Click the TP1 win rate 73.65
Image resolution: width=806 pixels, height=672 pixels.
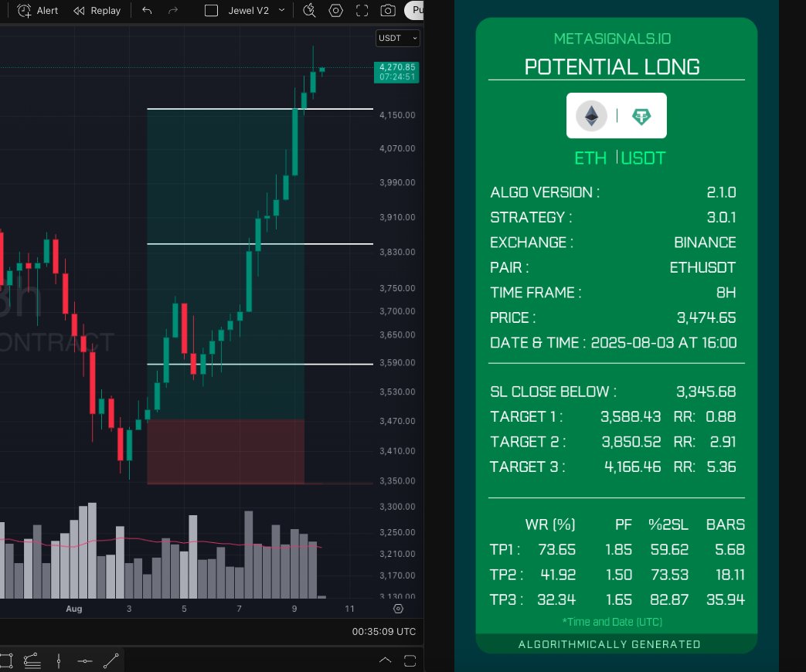[556, 550]
